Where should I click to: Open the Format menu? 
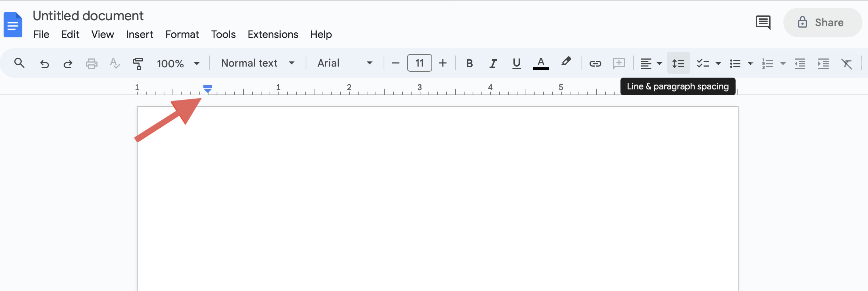click(182, 34)
